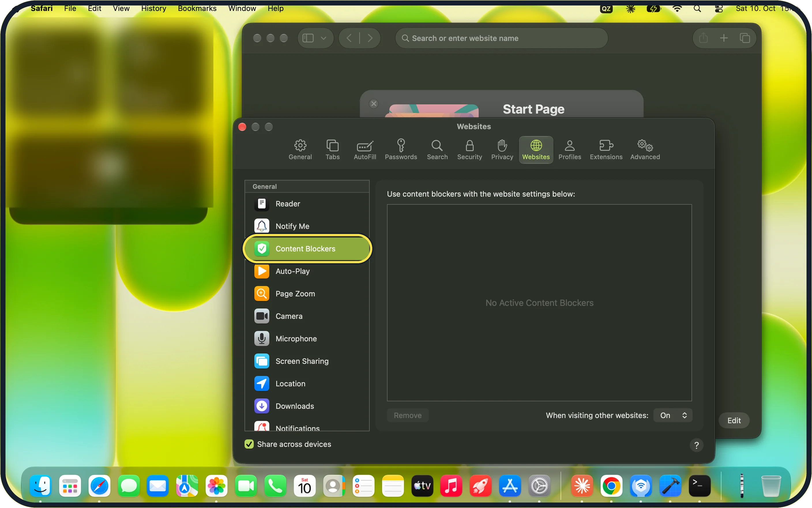
Task: Select Location in the sidebar
Action: click(x=307, y=384)
